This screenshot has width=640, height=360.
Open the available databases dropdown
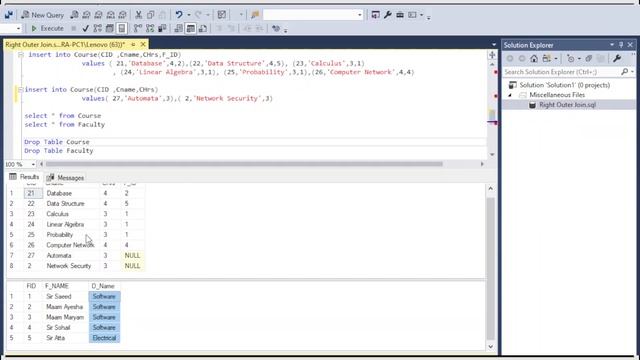18,28
